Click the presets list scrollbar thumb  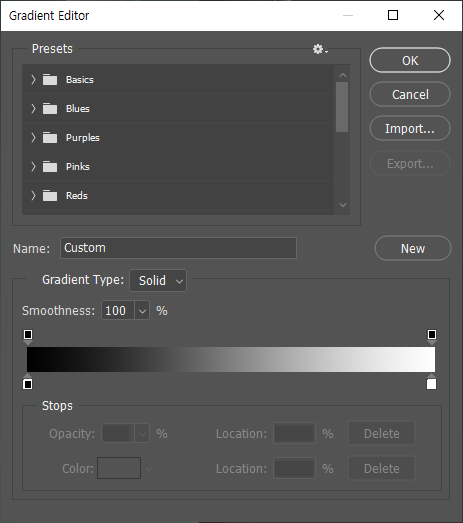(342, 107)
